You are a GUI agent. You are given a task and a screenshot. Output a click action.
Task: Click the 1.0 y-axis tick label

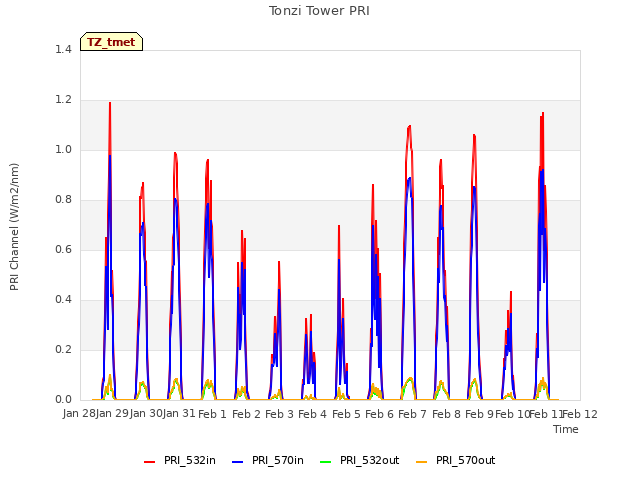[x=63, y=149]
